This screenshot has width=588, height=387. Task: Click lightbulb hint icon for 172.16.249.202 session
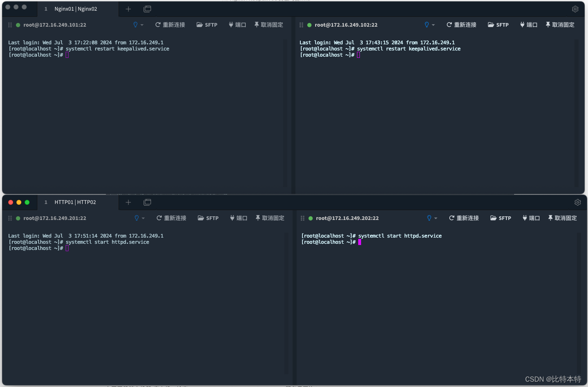[x=429, y=218]
